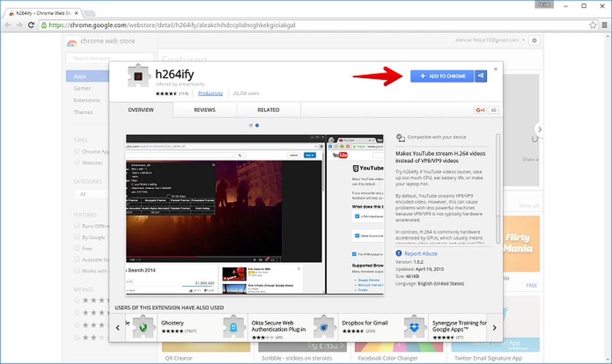Check the Free feature box

(x=77, y=248)
